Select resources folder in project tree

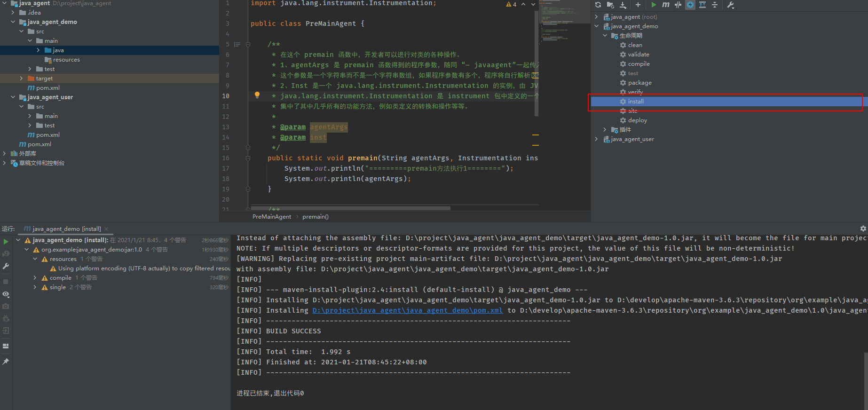pyautogui.click(x=63, y=60)
